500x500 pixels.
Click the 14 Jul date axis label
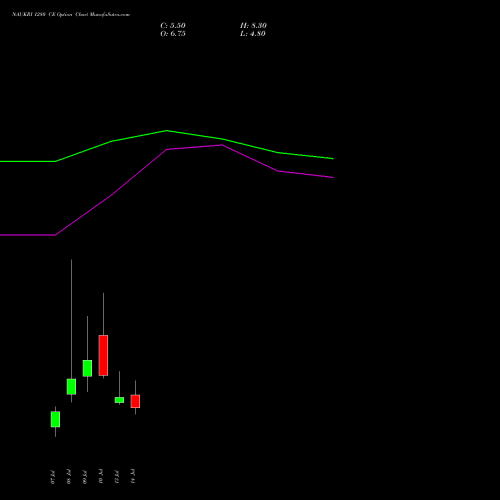(x=133, y=477)
